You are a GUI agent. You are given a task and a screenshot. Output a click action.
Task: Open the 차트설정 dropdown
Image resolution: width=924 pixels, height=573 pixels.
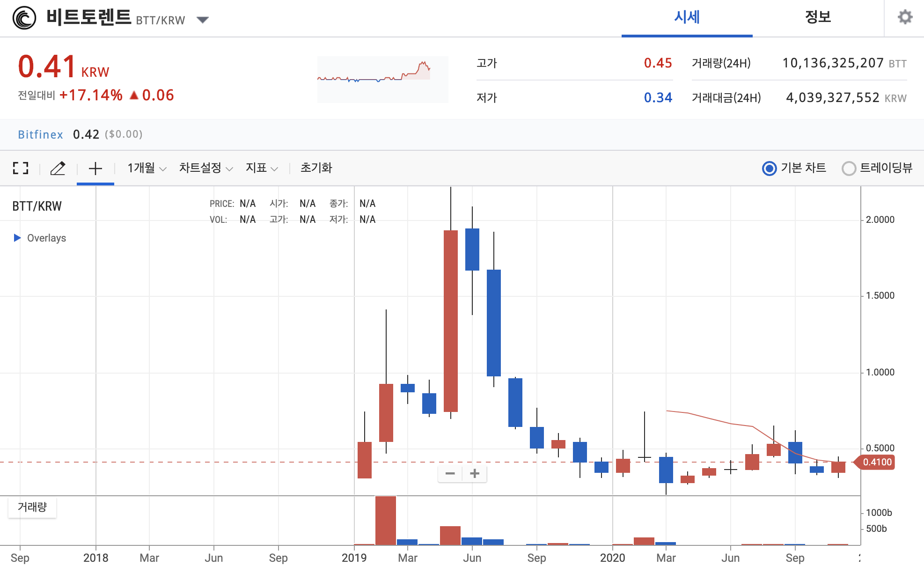(x=205, y=168)
